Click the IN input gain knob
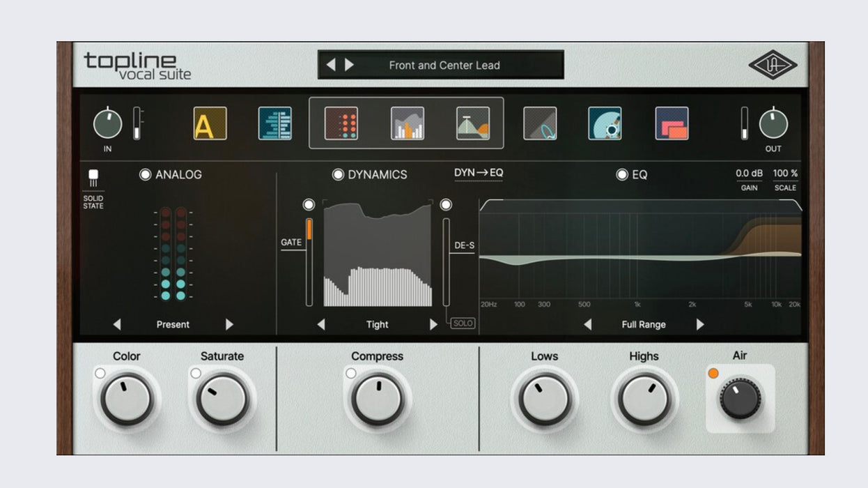 [x=107, y=124]
